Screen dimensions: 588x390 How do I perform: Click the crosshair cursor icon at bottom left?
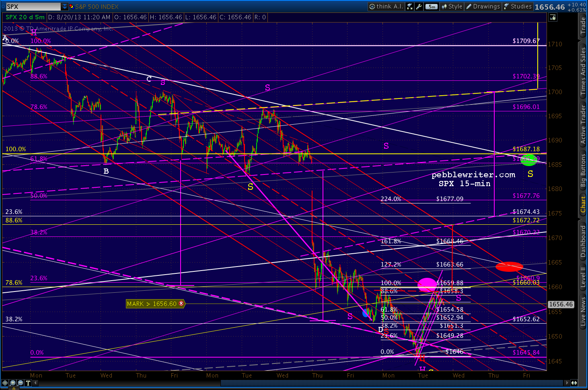click(x=5, y=383)
